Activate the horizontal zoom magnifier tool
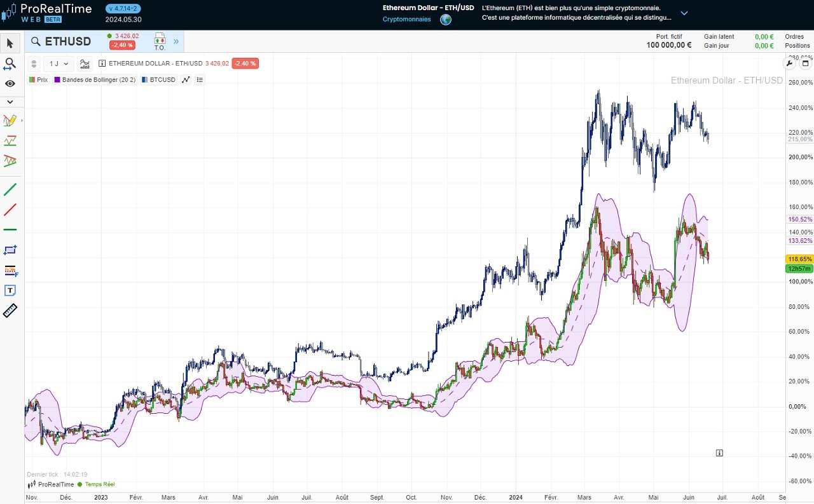Viewport: 814px width, 504px height. click(x=10, y=64)
